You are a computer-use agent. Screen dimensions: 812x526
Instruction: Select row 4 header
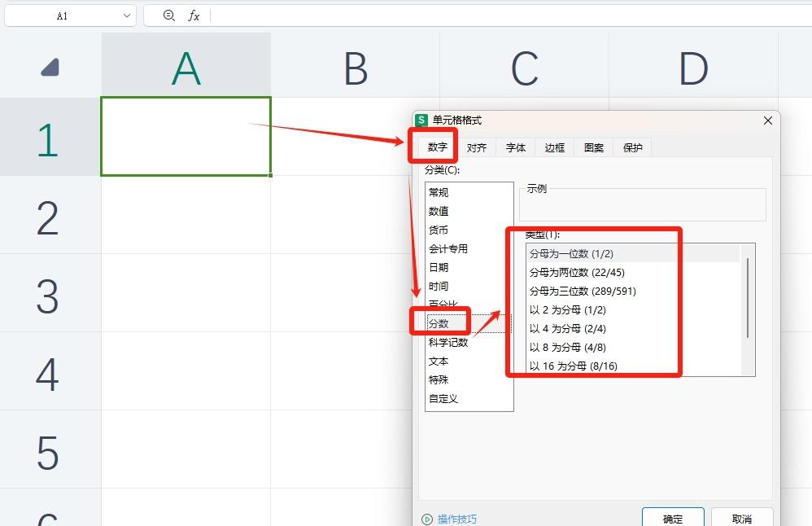[x=50, y=371]
